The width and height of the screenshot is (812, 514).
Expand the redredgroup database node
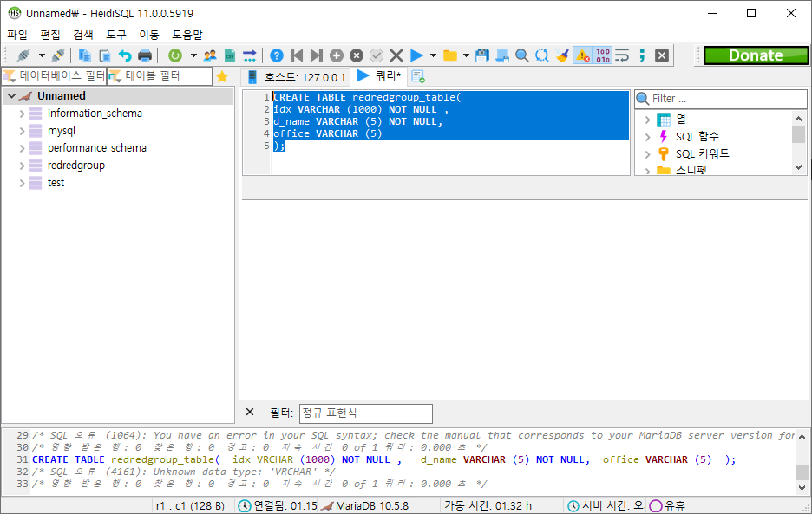[x=23, y=166]
